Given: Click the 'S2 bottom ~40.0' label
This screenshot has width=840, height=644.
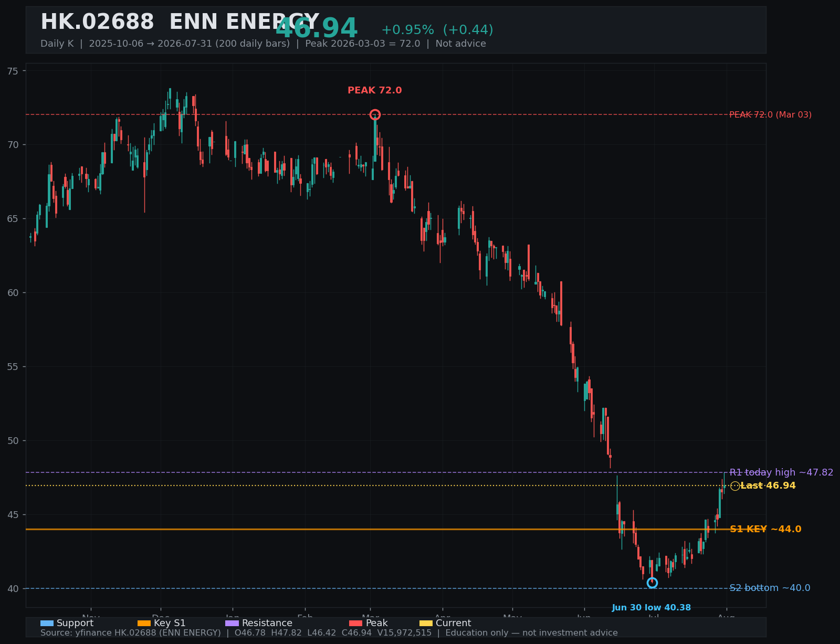Looking at the screenshot, I should click(x=770, y=588).
